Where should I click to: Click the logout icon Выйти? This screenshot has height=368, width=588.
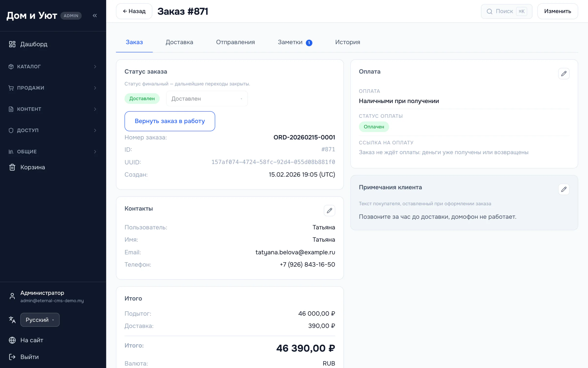pyautogui.click(x=12, y=357)
